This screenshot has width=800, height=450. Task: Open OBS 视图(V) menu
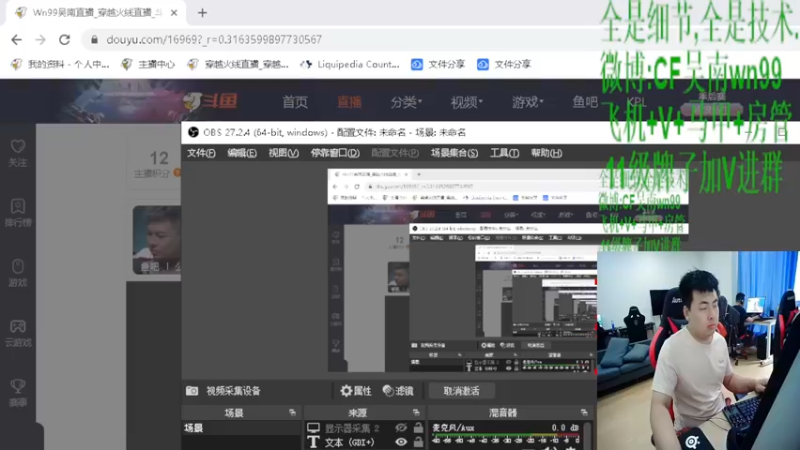284,153
